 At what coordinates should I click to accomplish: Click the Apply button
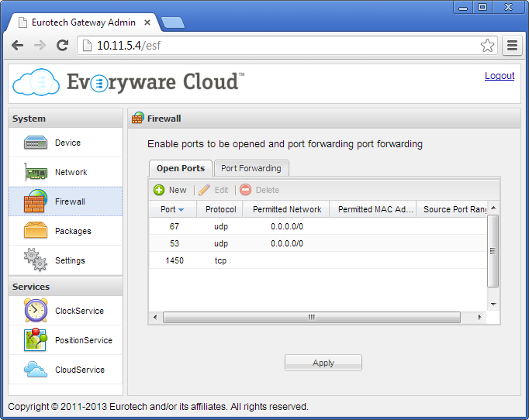click(323, 363)
